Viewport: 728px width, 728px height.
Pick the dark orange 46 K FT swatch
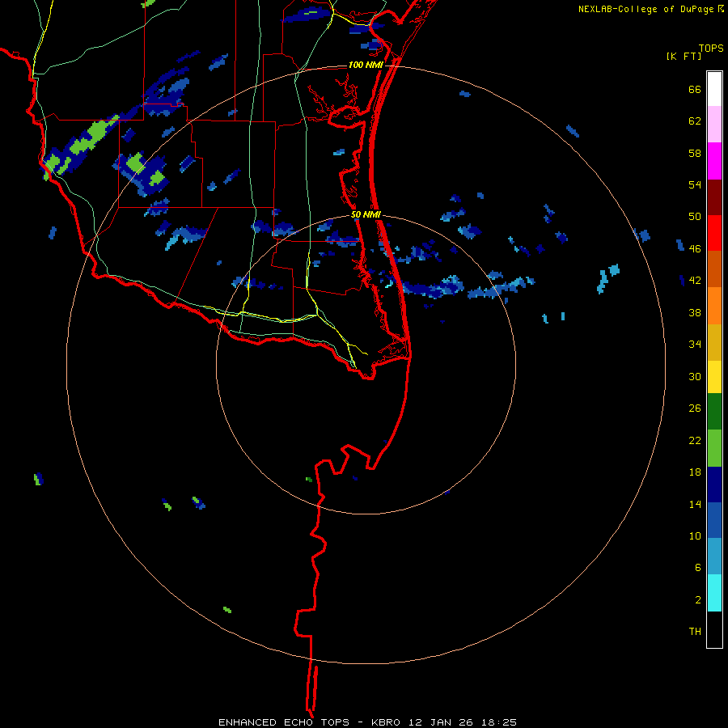pos(714,269)
